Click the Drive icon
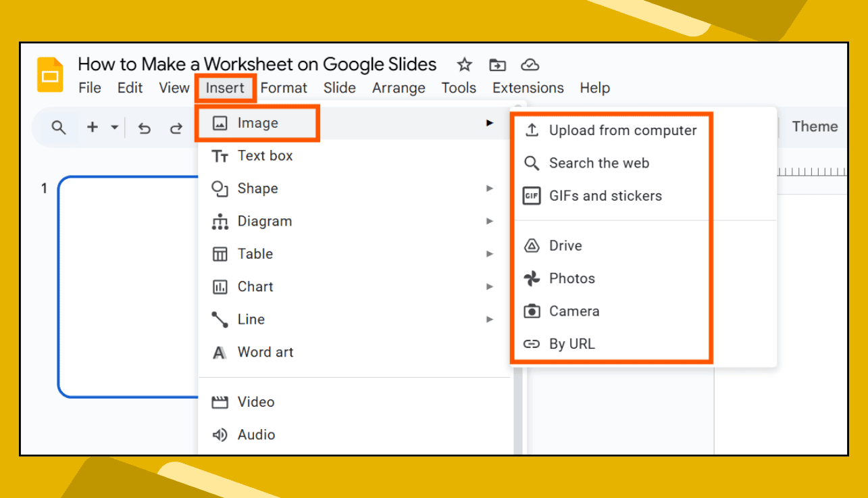The width and height of the screenshot is (868, 498). click(532, 245)
